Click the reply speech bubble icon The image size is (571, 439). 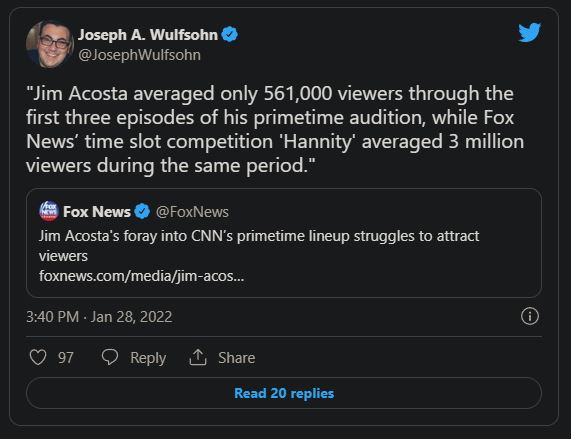pyautogui.click(x=110, y=357)
